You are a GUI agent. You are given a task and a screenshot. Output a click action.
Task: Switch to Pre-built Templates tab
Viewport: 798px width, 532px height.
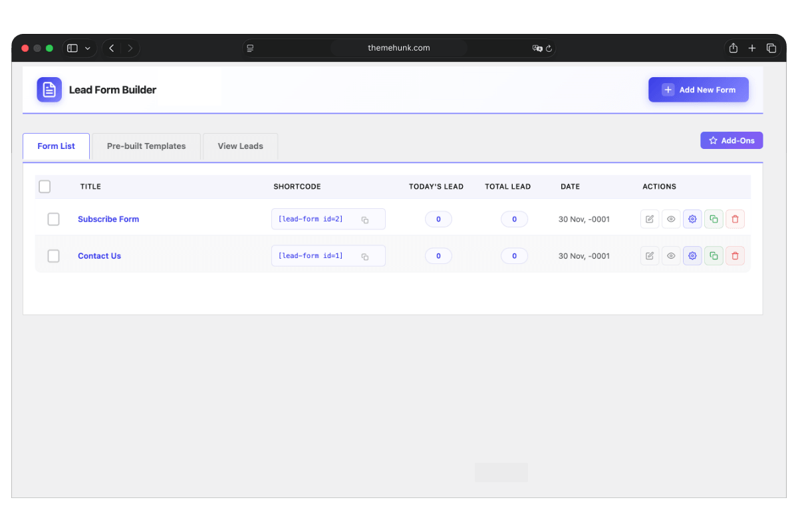click(x=146, y=146)
